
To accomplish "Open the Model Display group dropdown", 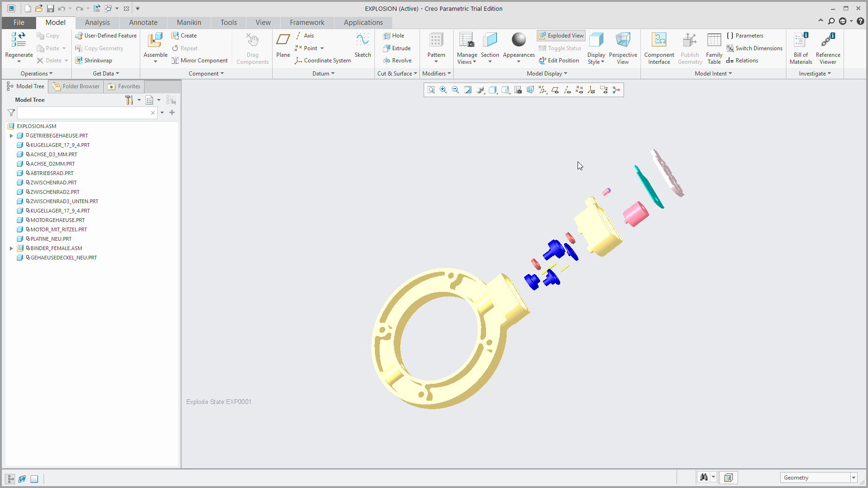I will click(x=547, y=74).
